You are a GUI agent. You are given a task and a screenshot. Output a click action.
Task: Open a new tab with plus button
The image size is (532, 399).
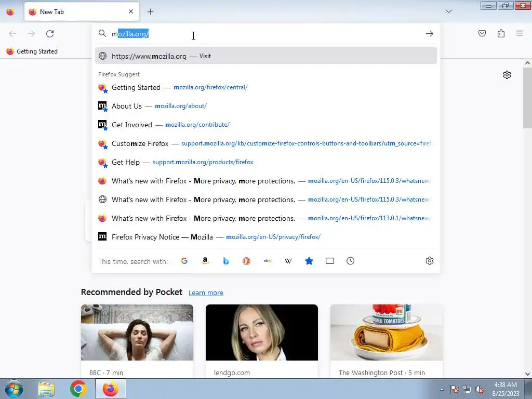coord(150,12)
